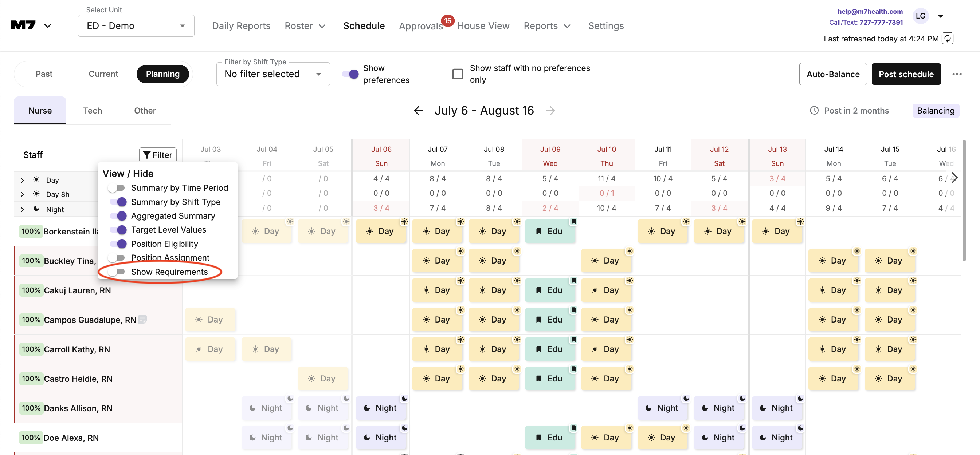Open the House View menu item

[483, 26]
